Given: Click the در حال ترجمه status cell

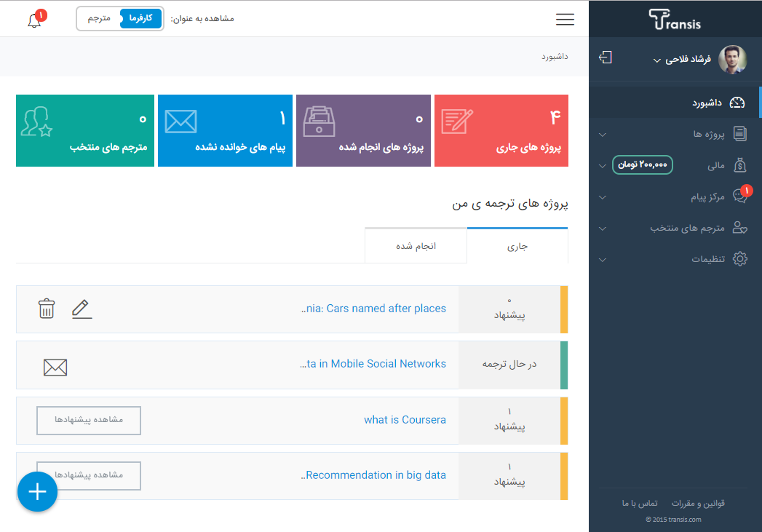Looking at the screenshot, I should 509,364.
